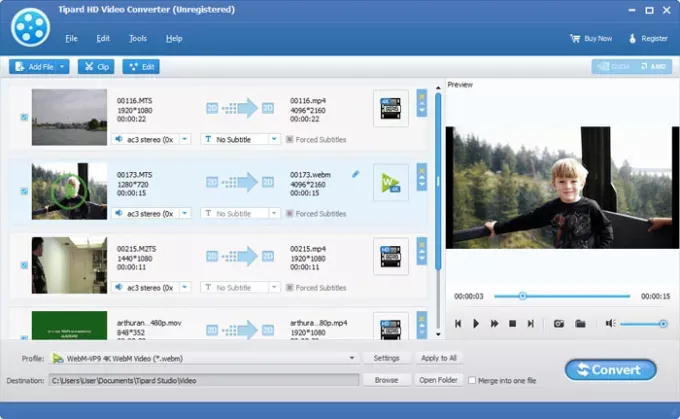
Task: Click subtitle T icon for 00116.MTS
Action: pos(208,139)
